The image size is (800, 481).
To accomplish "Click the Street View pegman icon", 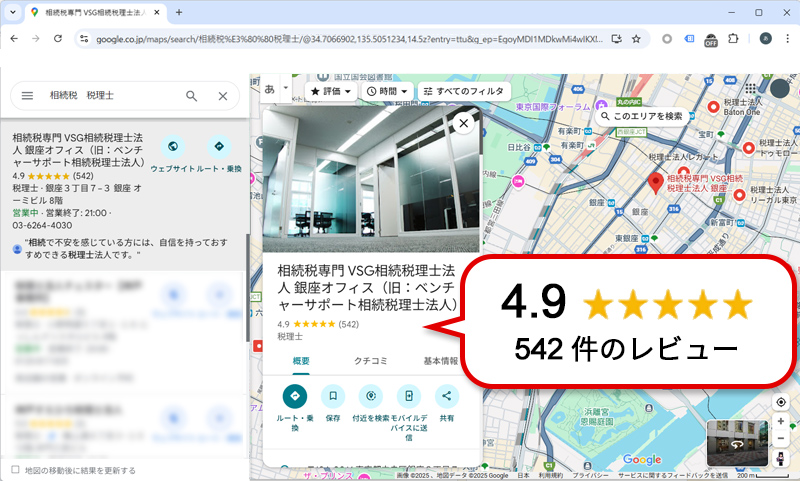I will 781,458.
